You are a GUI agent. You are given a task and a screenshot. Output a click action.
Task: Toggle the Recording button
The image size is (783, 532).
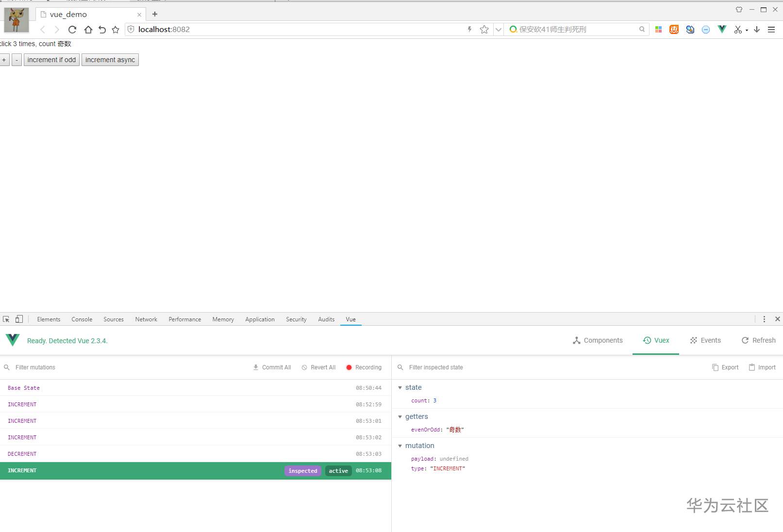click(x=364, y=367)
